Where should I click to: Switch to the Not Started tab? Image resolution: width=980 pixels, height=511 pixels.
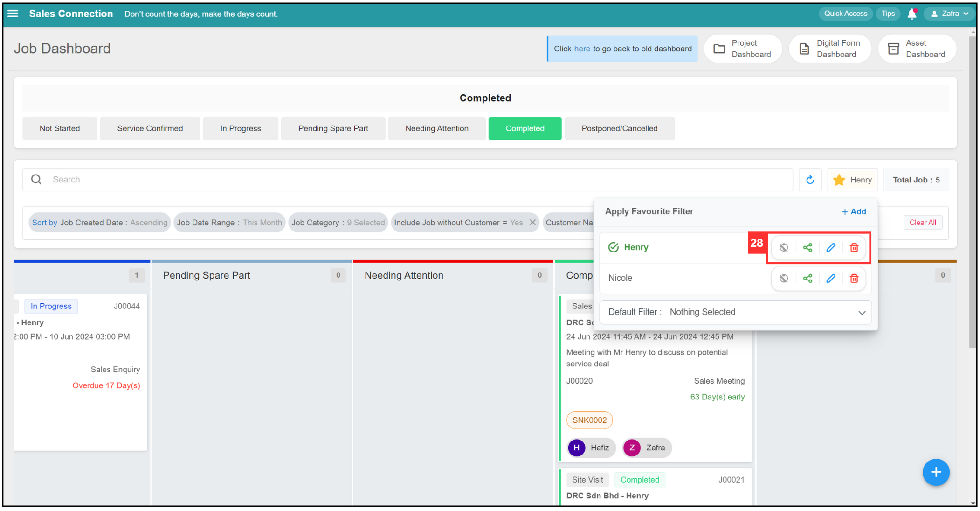[60, 128]
